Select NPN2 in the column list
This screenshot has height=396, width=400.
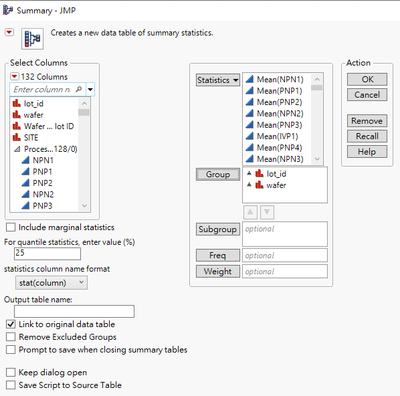point(43,194)
